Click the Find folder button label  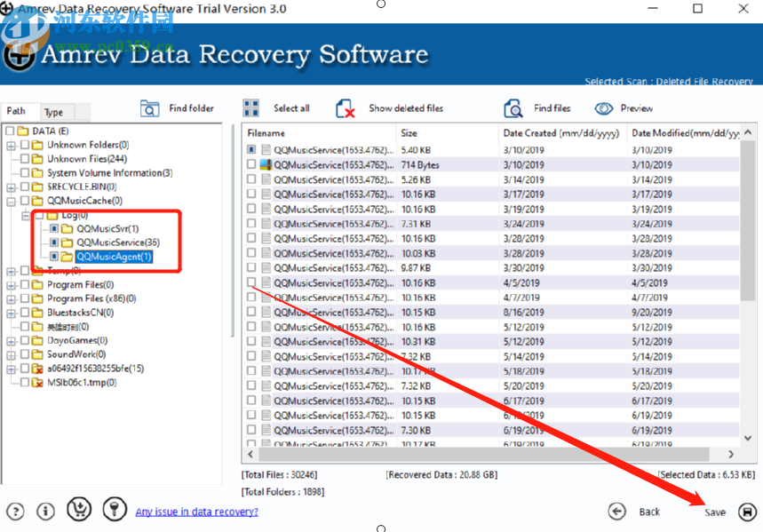click(191, 108)
